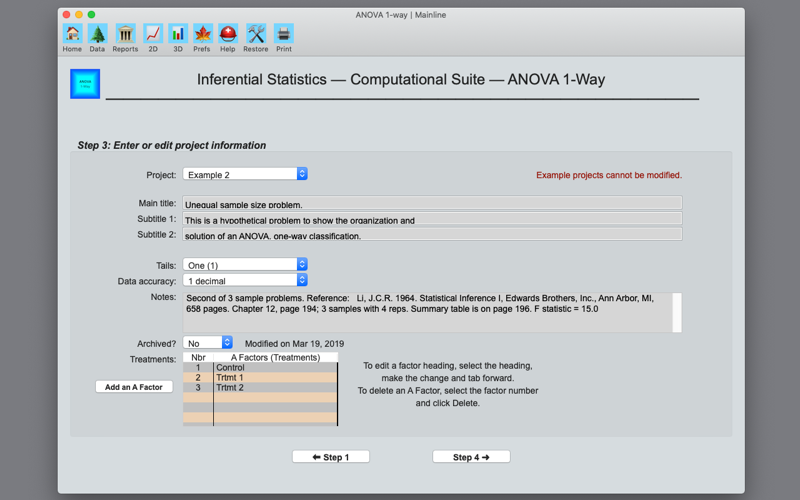800x500 pixels.
Task: Click the Subtitle 1 field
Action: [x=432, y=218]
